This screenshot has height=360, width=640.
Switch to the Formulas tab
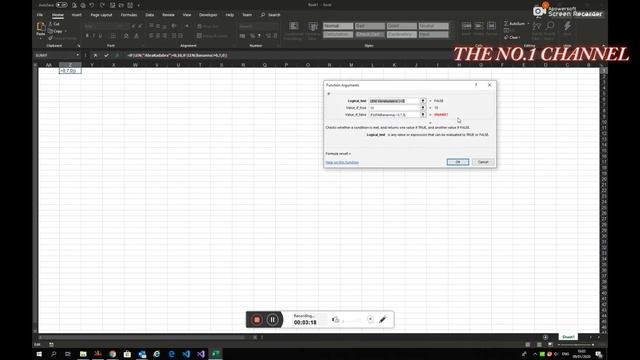click(x=129, y=15)
